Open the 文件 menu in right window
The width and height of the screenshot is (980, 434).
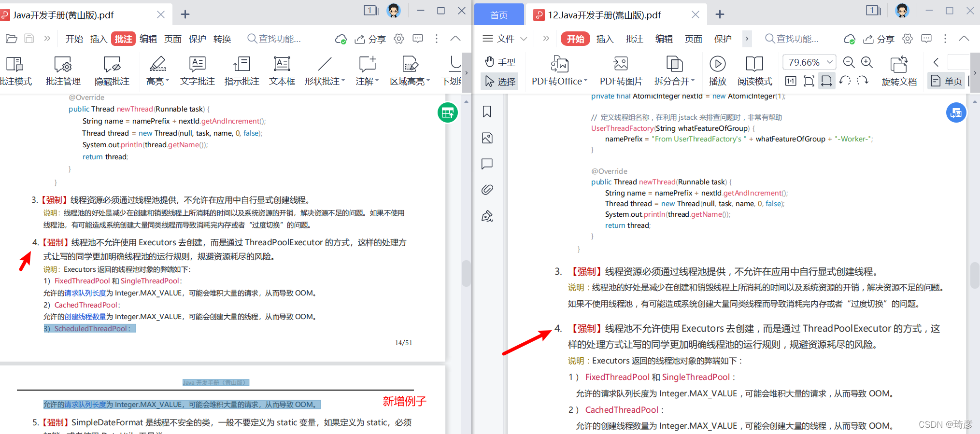[505, 39]
